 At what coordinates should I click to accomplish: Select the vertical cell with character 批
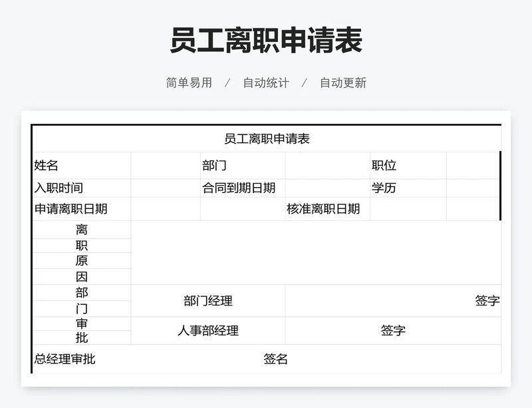coord(82,337)
